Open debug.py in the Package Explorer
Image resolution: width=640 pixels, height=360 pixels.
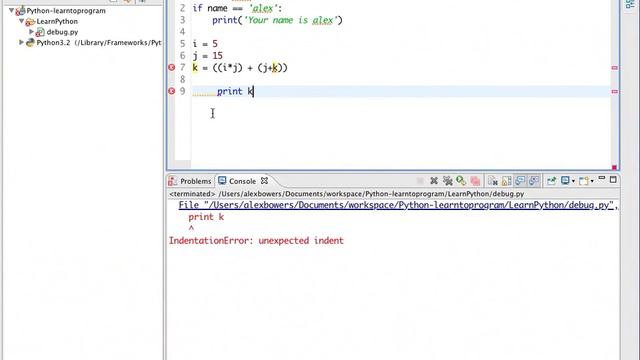(62, 32)
